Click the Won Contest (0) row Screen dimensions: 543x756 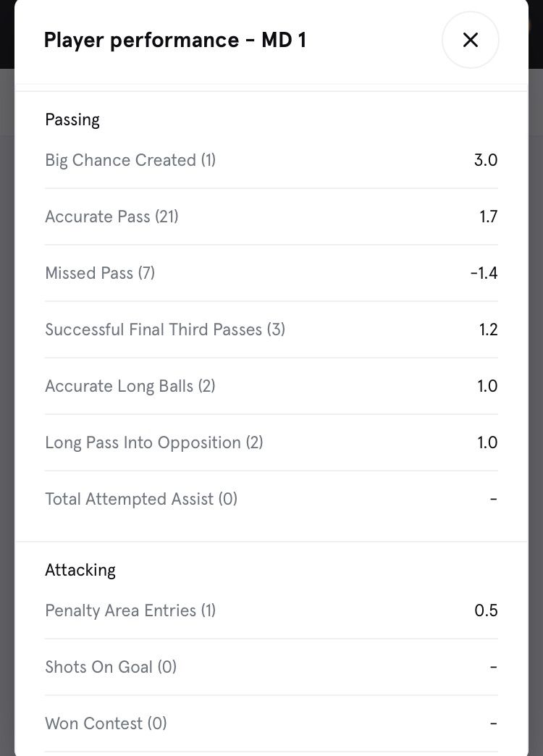[x=106, y=723]
